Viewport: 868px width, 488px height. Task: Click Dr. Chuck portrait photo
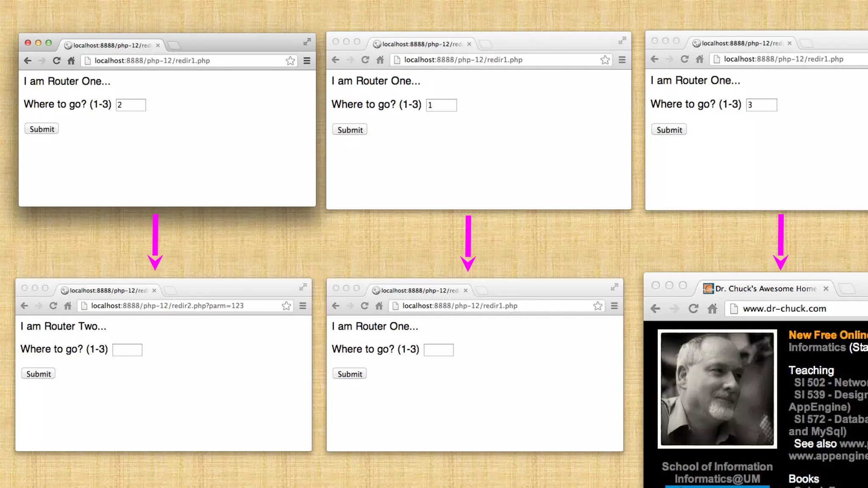(x=717, y=389)
